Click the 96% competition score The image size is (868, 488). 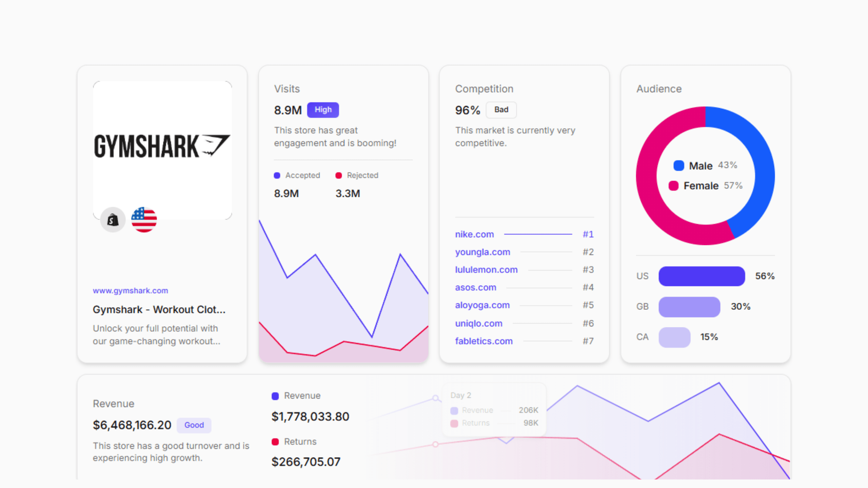[x=468, y=110]
